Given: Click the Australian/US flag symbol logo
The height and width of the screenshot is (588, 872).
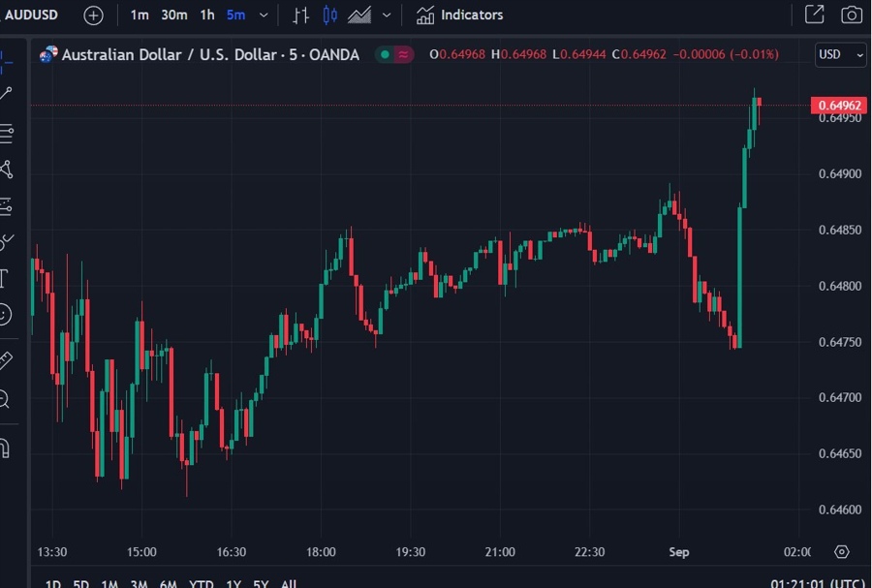Looking at the screenshot, I should (48, 54).
